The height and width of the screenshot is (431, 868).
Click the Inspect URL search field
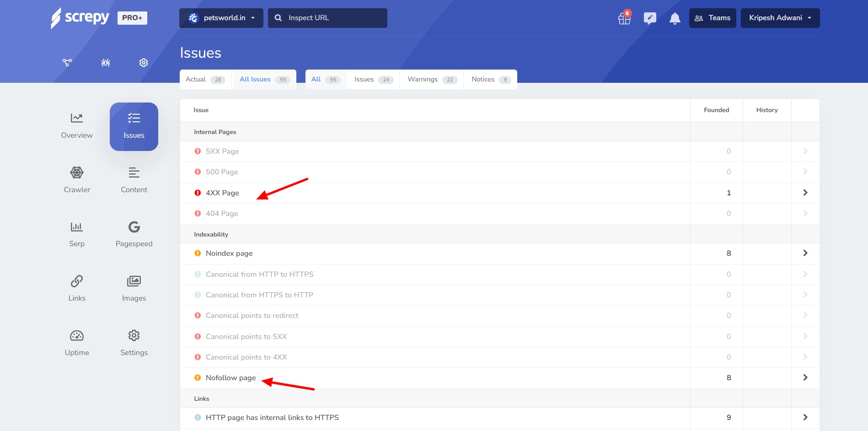tap(327, 18)
